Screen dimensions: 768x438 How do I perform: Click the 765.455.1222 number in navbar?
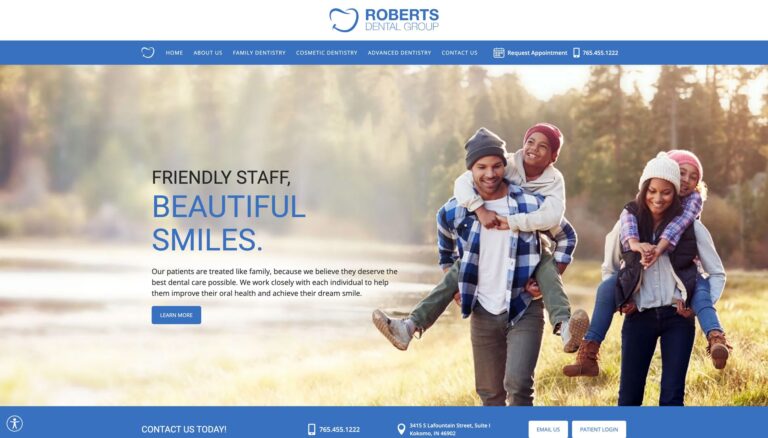(600, 53)
